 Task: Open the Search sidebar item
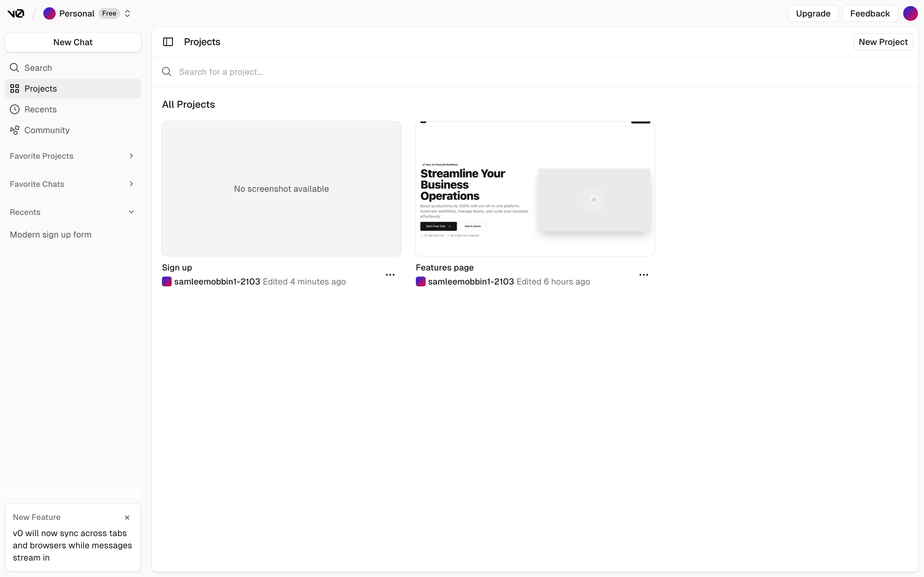[x=38, y=68]
